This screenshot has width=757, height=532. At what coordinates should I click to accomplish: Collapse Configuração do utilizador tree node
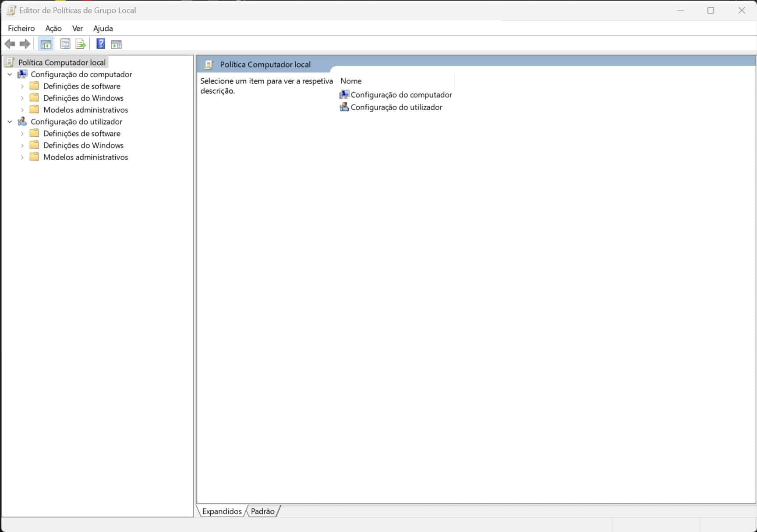click(10, 122)
